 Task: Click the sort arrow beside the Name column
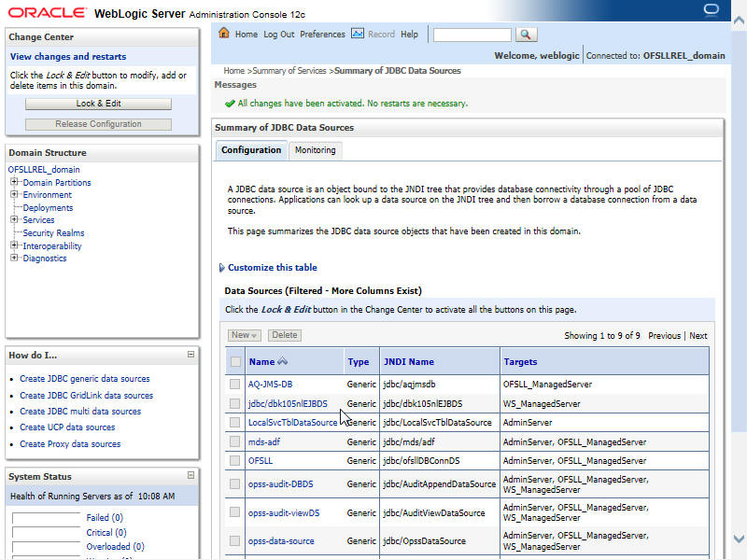[283, 361]
